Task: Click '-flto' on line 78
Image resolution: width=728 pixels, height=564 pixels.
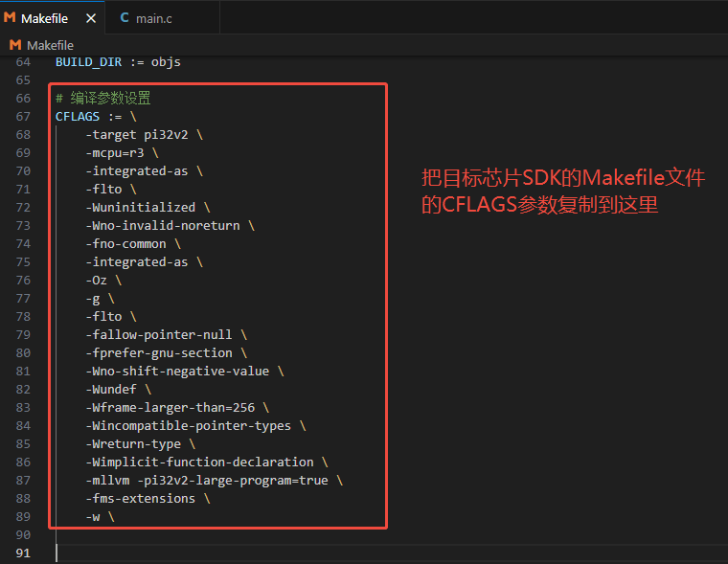Action: pyautogui.click(x=104, y=317)
